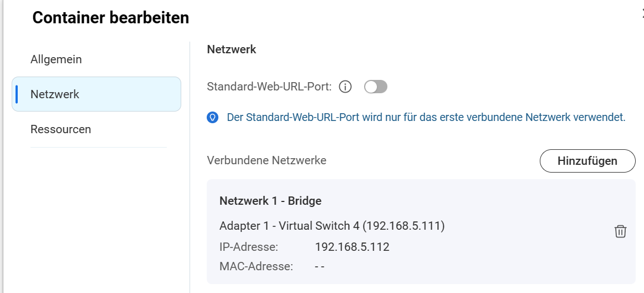Click the IP-Adresse label
Image resolution: width=644 pixels, height=293 pixels.
(249, 246)
